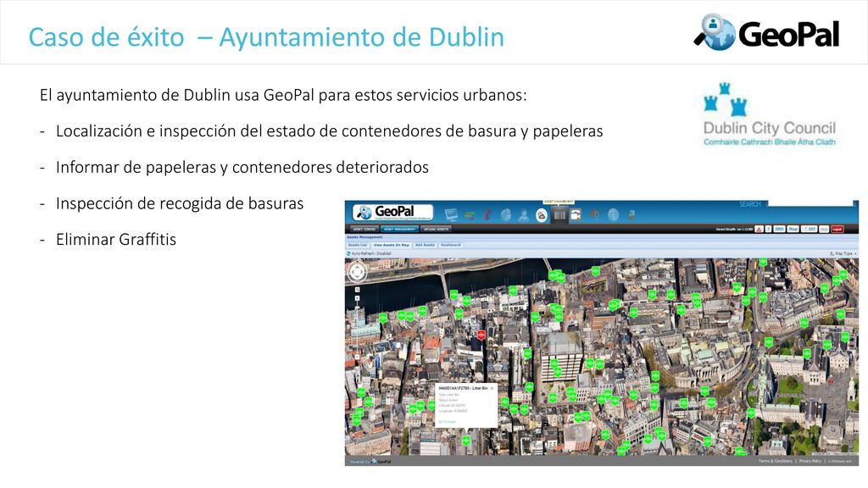
Task: Select the Asset Management barcode icon
Action: pyautogui.click(x=559, y=214)
